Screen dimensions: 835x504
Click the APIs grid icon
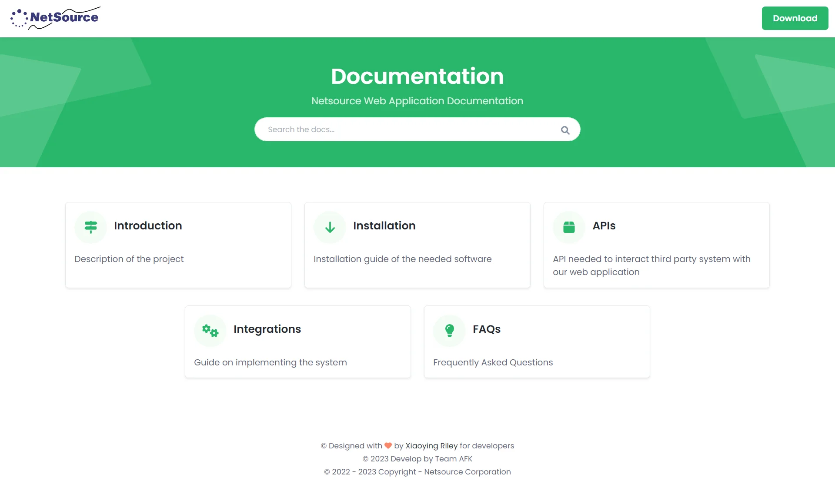pos(568,227)
